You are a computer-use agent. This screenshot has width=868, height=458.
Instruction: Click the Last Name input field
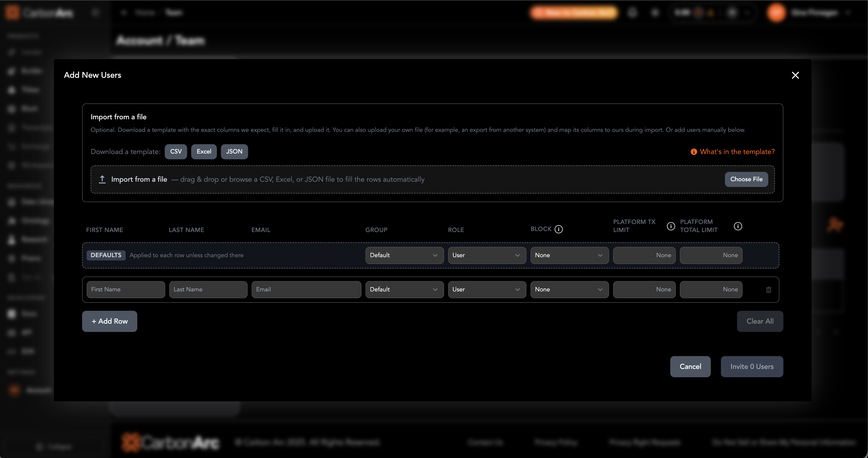pos(208,290)
